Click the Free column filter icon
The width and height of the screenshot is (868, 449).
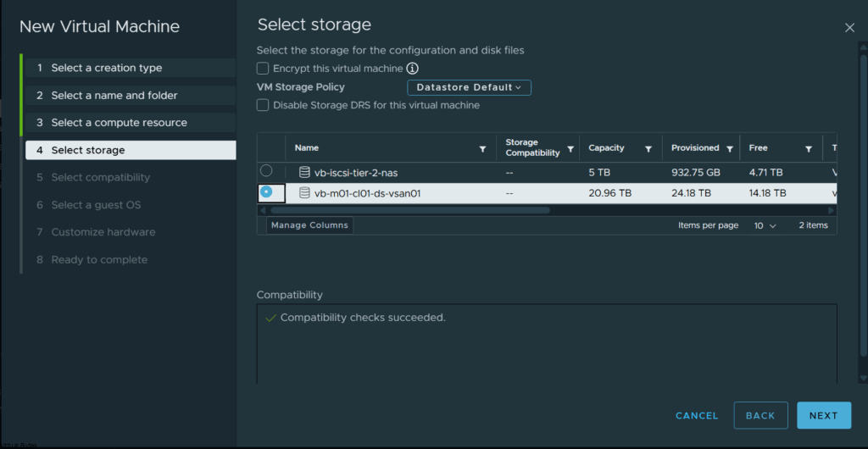tap(808, 149)
